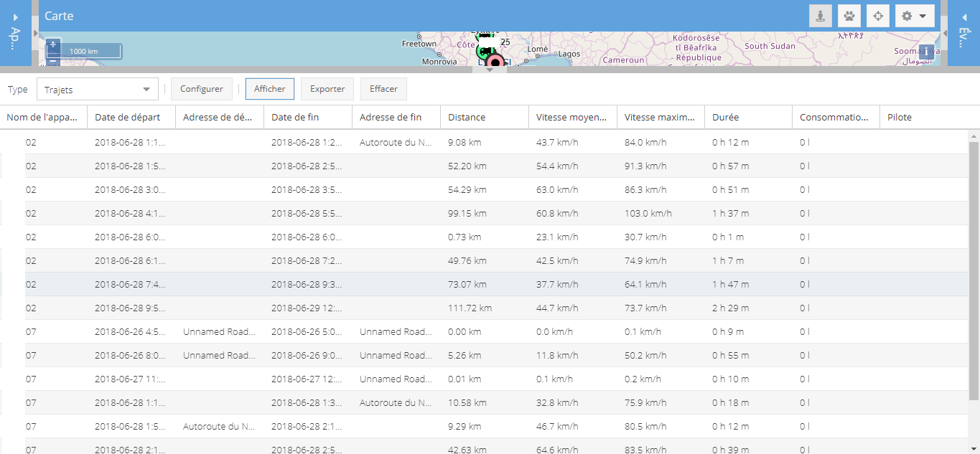
Task: Select the Street View pegman icon on the map
Action: [820, 15]
